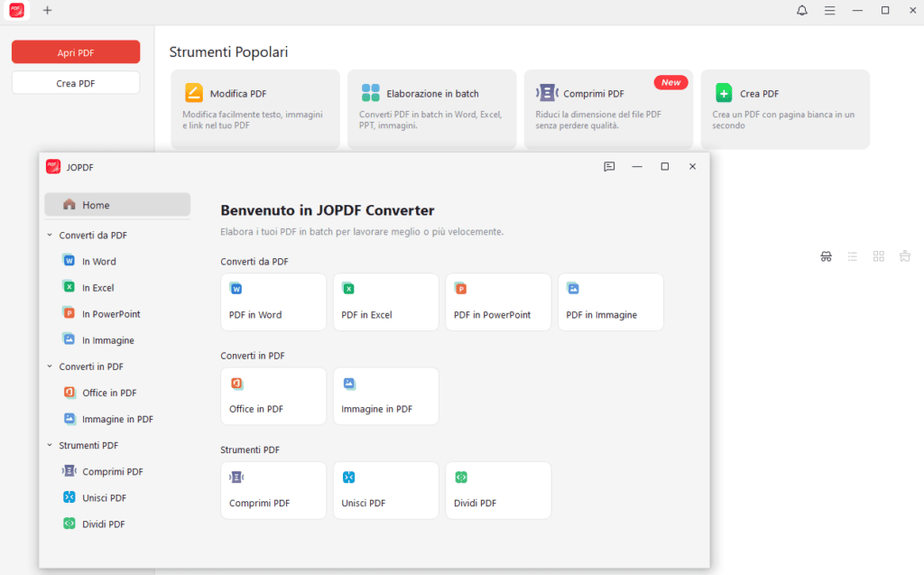Click Comprimi PDF icon in Strumenti Popolari
The image size is (924, 575).
click(547, 93)
